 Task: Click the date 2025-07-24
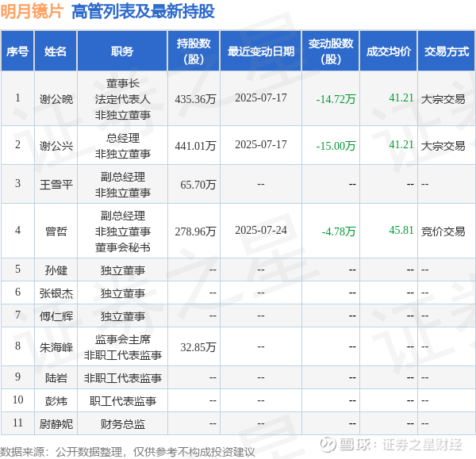[x=261, y=230]
